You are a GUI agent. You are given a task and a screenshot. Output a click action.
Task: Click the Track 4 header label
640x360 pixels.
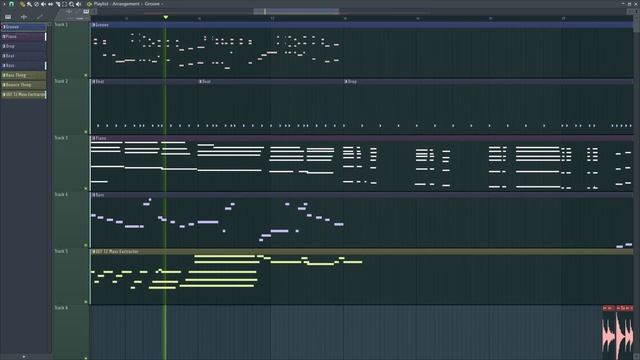click(61, 195)
